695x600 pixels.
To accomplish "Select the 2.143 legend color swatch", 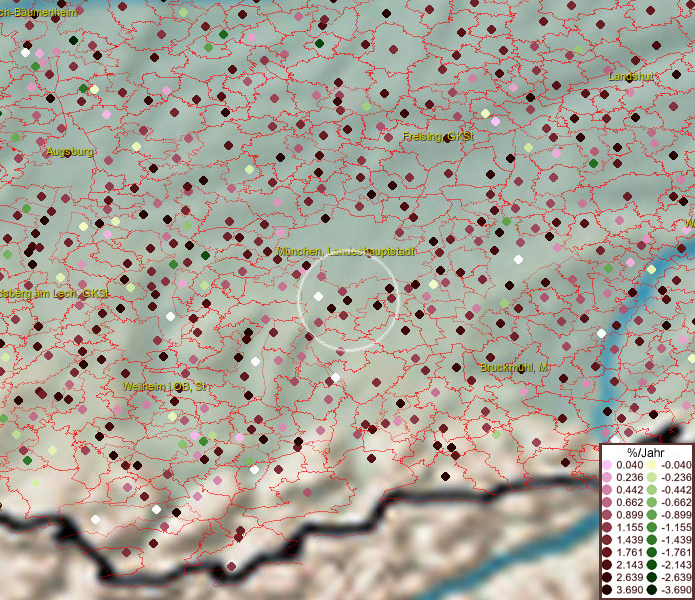I will [x=607, y=565].
